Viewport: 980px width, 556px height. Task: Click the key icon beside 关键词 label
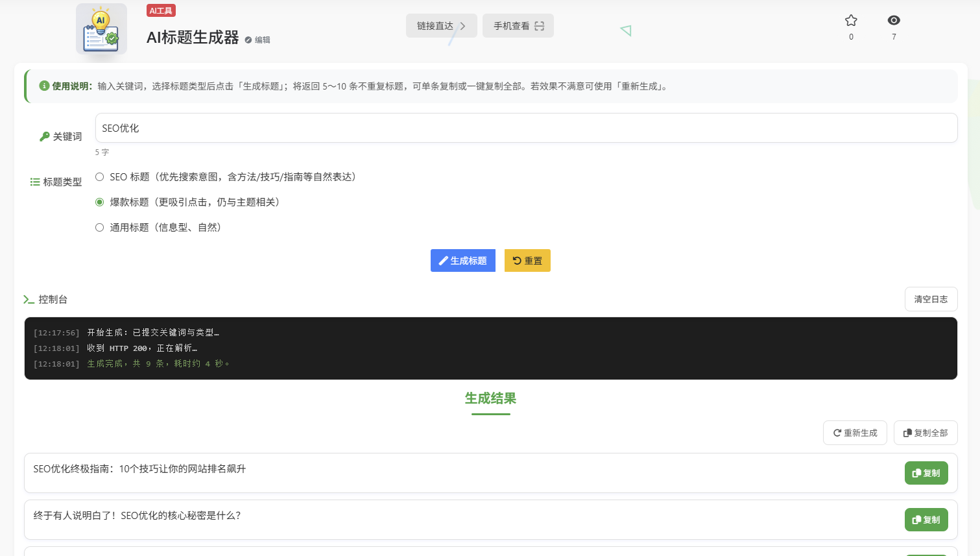[x=43, y=136]
